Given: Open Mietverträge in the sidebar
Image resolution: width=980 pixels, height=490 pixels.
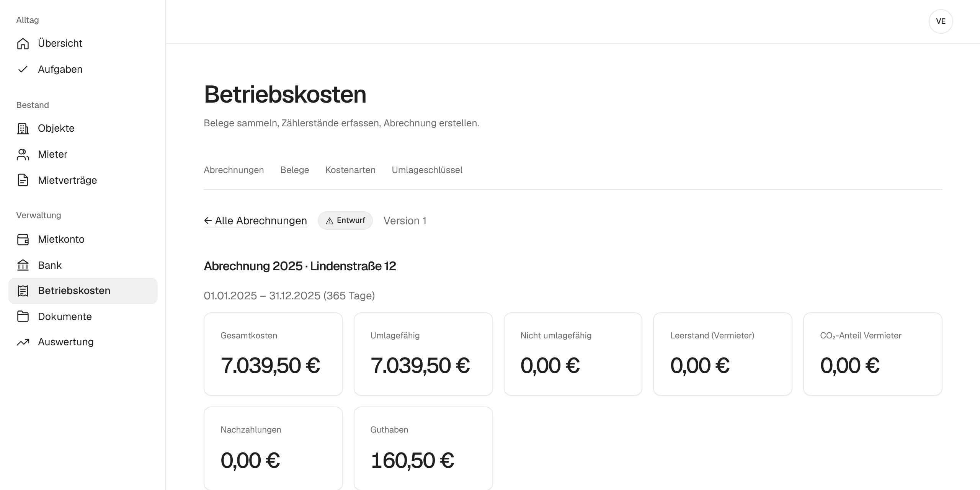Looking at the screenshot, I should click(x=83, y=180).
